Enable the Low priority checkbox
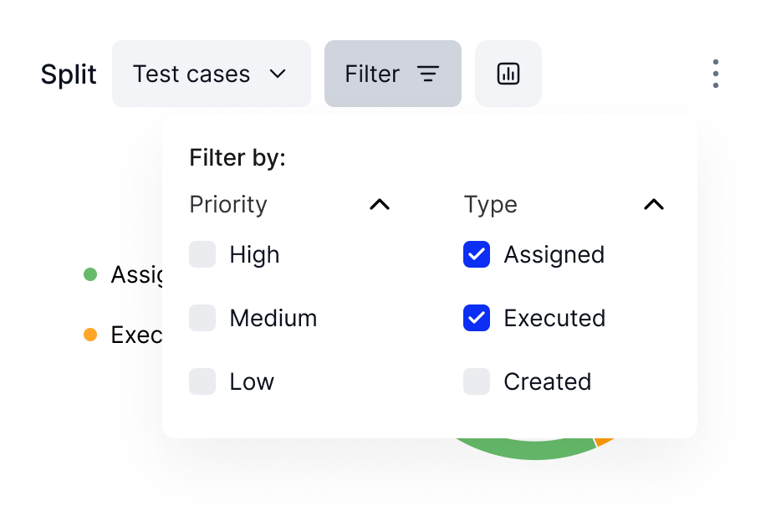The height and width of the screenshot is (532, 776). [x=202, y=381]
